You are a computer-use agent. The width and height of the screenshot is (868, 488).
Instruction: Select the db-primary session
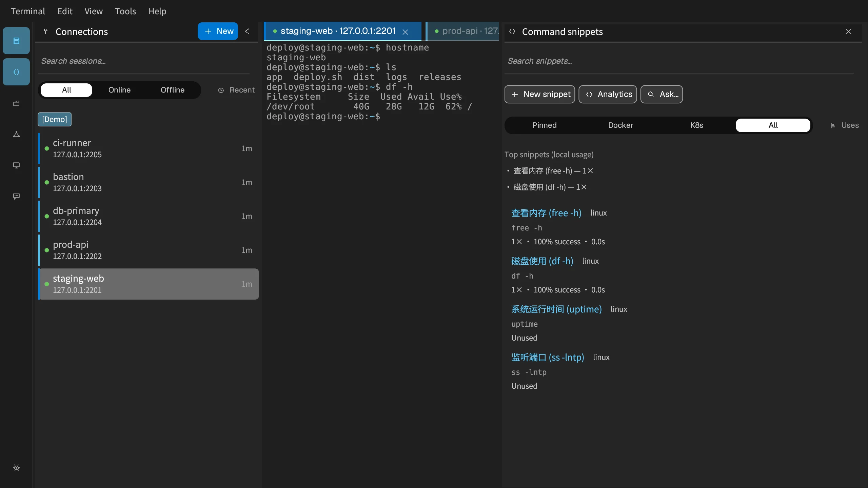point(149,216)
